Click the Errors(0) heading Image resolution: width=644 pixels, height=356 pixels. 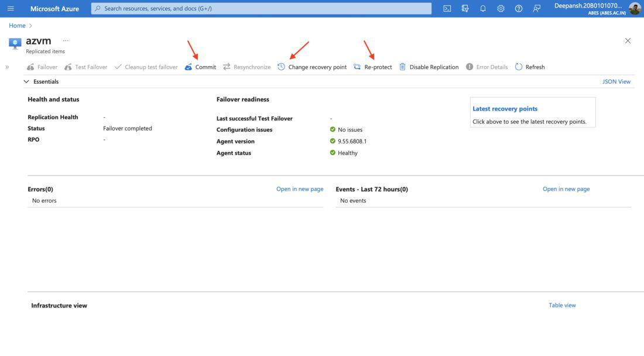click(x=40, y=189)
